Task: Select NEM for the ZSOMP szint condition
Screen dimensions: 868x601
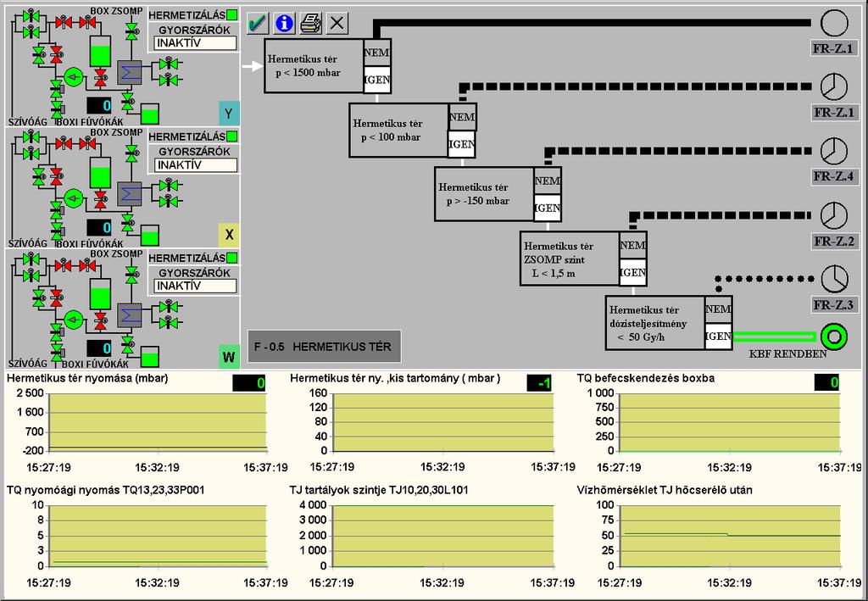Action: (632, 245)
